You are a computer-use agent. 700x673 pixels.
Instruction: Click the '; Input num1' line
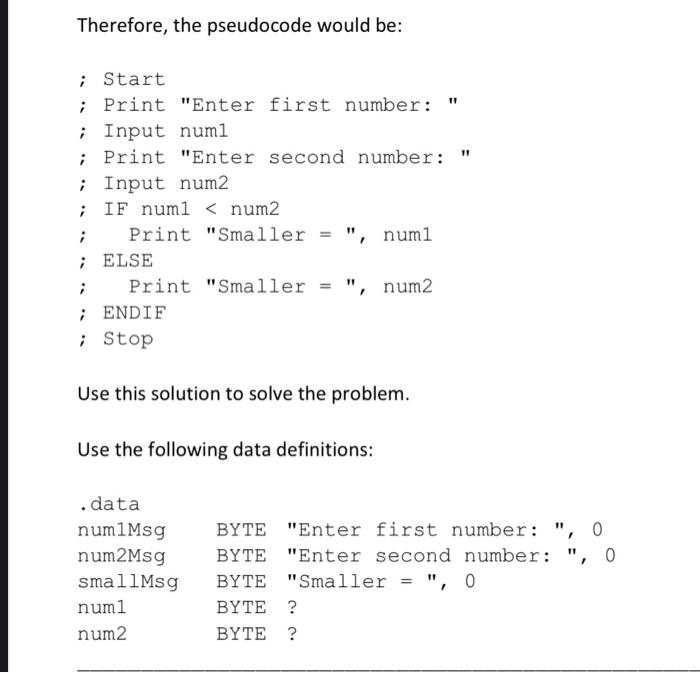pos(153,131)
